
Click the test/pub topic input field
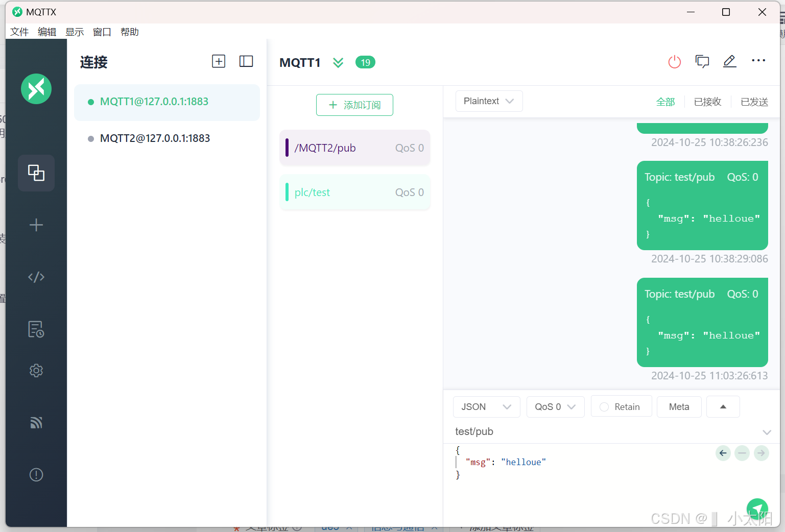click(x=606, y=432)
